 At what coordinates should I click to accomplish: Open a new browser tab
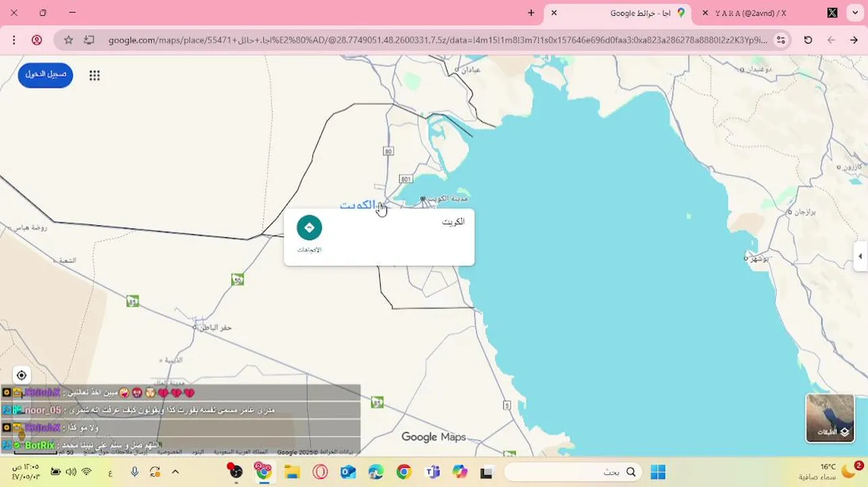pyautogui.click(x=531, y=13)
